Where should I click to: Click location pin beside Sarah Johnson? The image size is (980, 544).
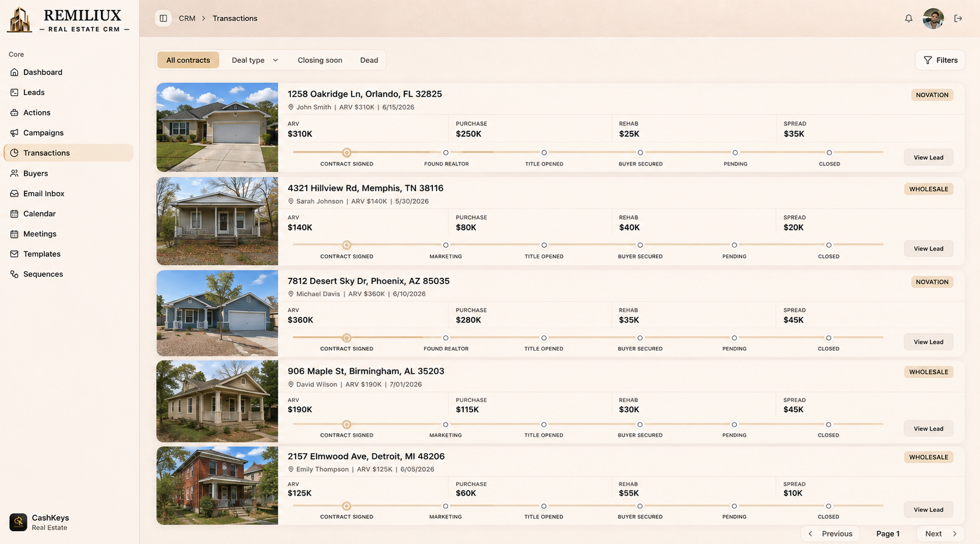point(291,201)
